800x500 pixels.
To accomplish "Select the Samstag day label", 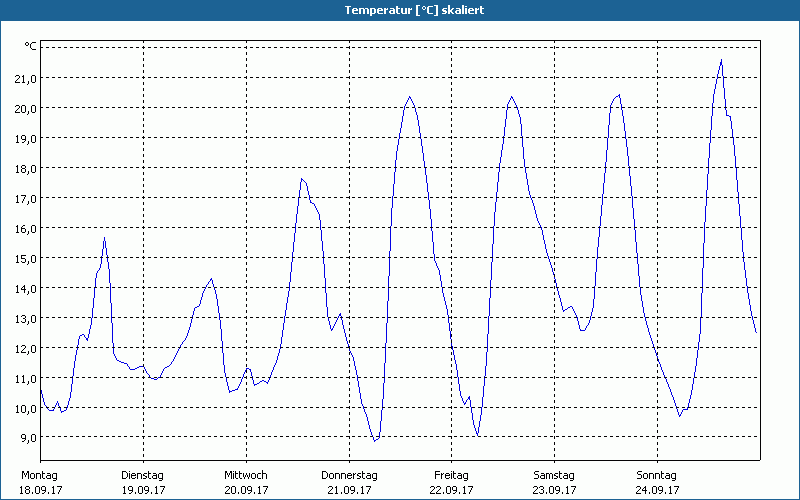I will point(554,475).
